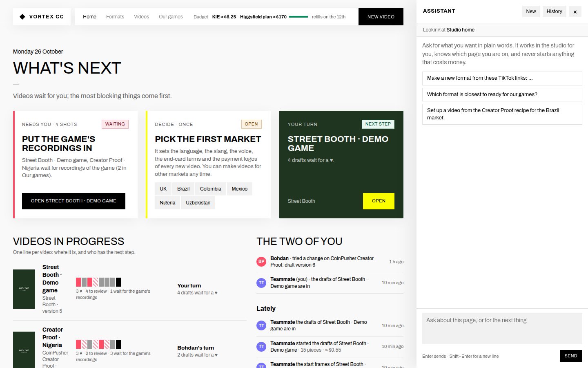Click the Open Street Booth · Demo Game button

73,201
